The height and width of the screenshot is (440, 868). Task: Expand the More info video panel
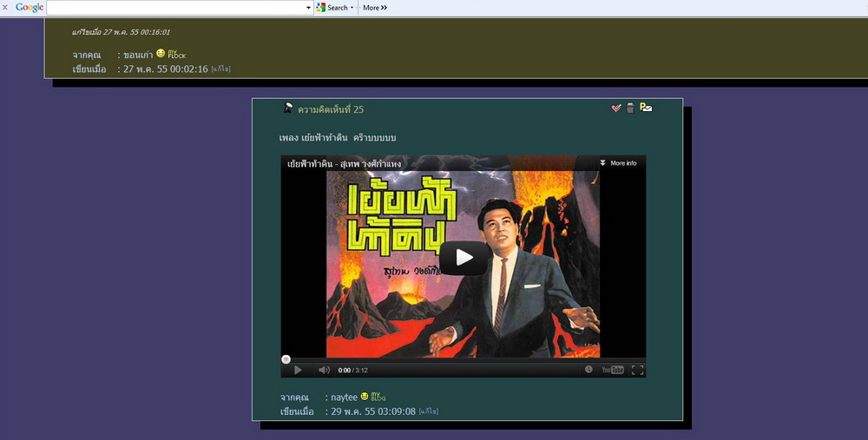(618, 163)
